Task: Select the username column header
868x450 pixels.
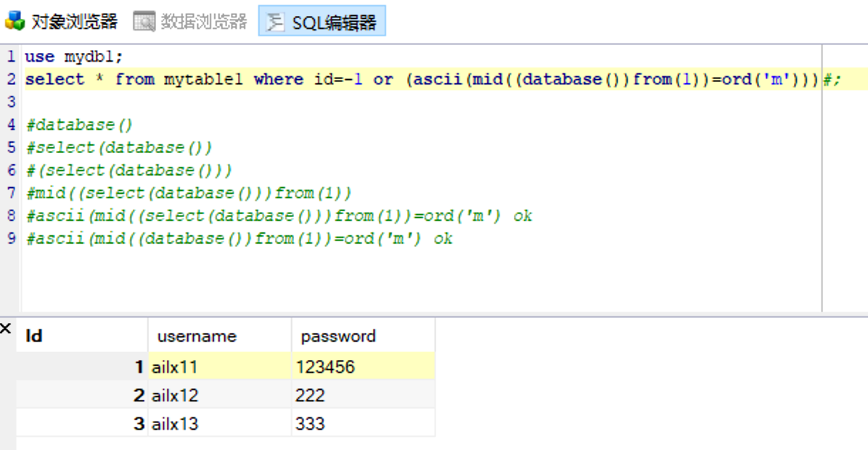Action: click(195, 335)
